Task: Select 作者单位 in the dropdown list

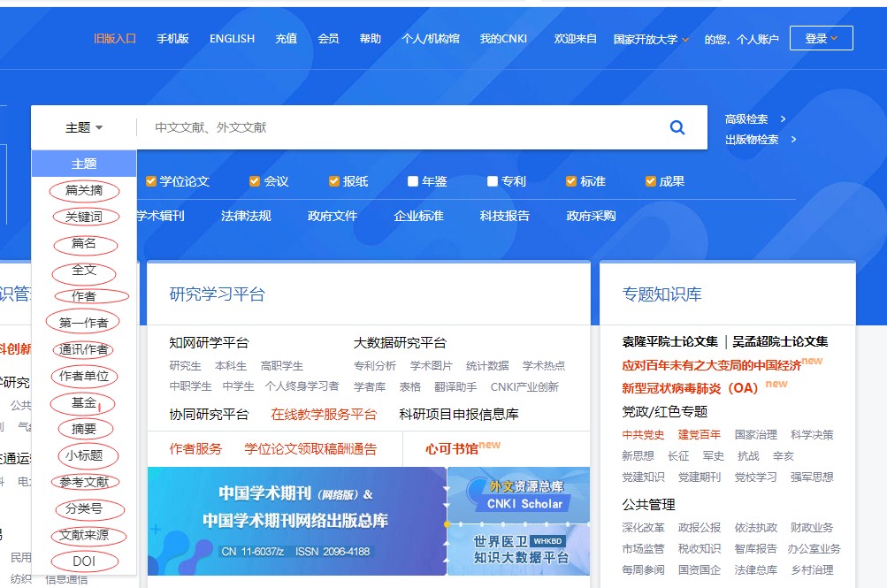Action: [84, 376]
